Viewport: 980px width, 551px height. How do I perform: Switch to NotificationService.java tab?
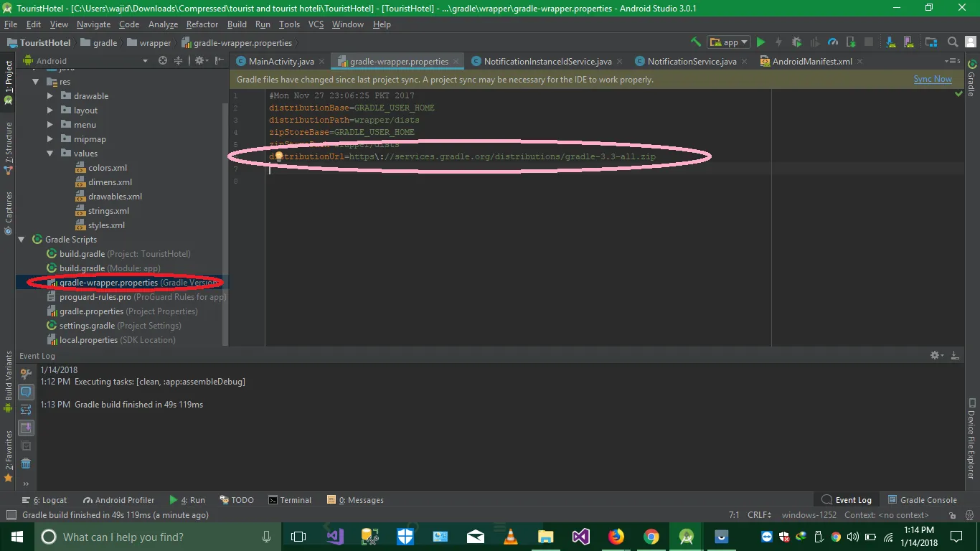pyautogui.click(x=692, y=61)
